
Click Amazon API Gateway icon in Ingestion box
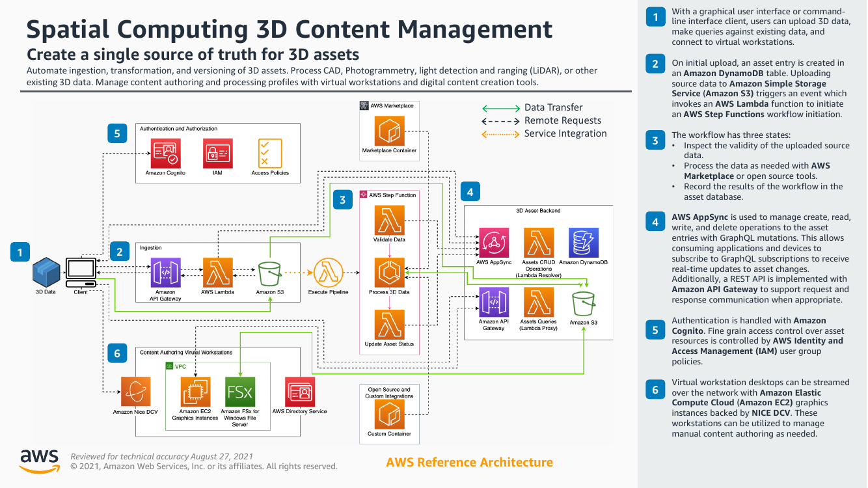click(166, 273)
